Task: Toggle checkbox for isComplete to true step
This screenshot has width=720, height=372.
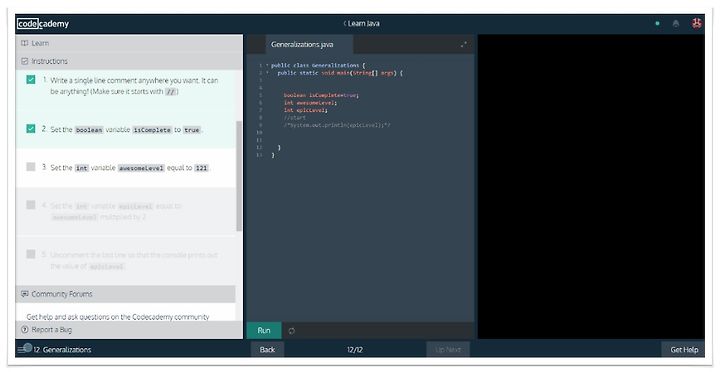Action: pos(31,129)
